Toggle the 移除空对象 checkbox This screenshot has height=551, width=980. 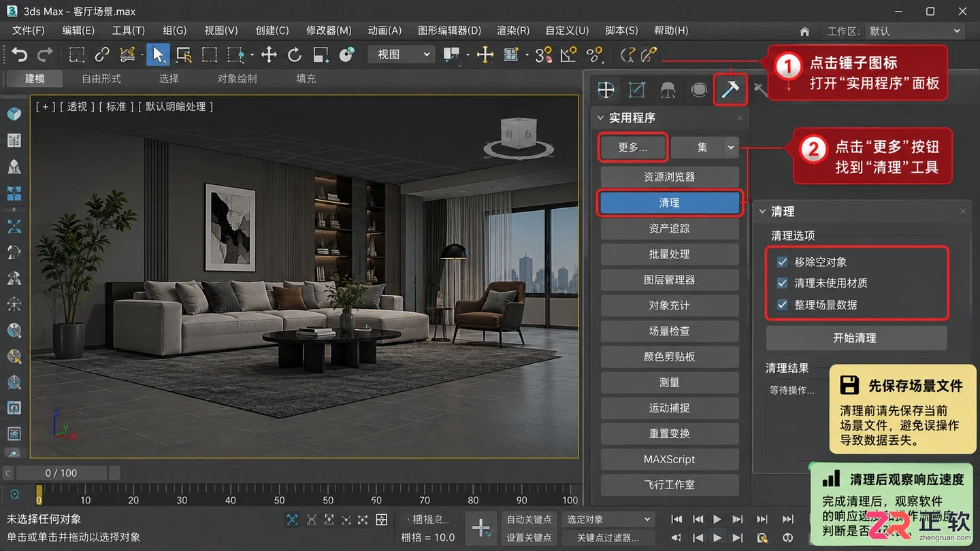[x=783, y=262]
